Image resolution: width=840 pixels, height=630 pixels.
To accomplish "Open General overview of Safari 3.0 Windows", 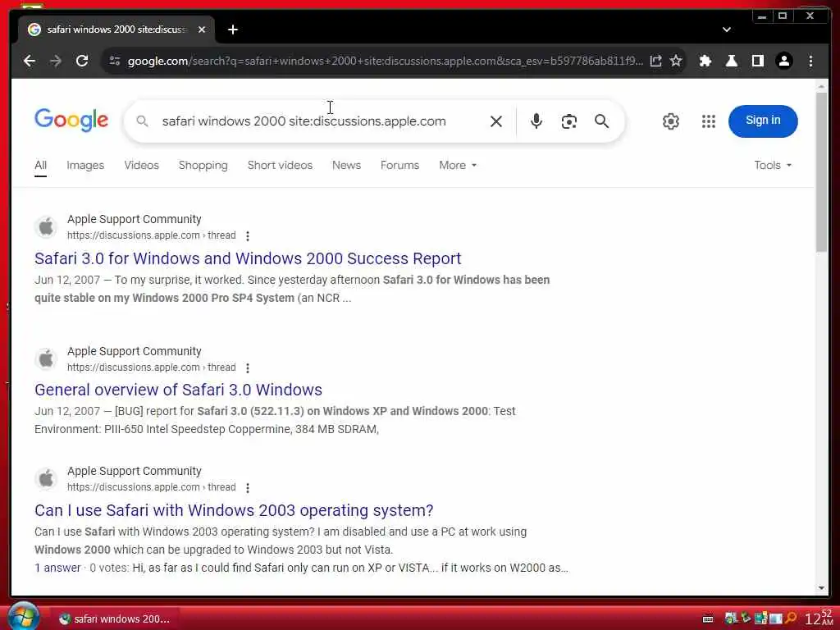I will [x=178, y=390].
